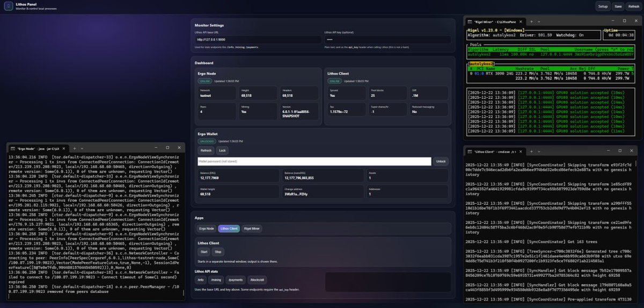Start the Lithos Client
The height and width of the screenshot is (308, 644).
[204, 252]
